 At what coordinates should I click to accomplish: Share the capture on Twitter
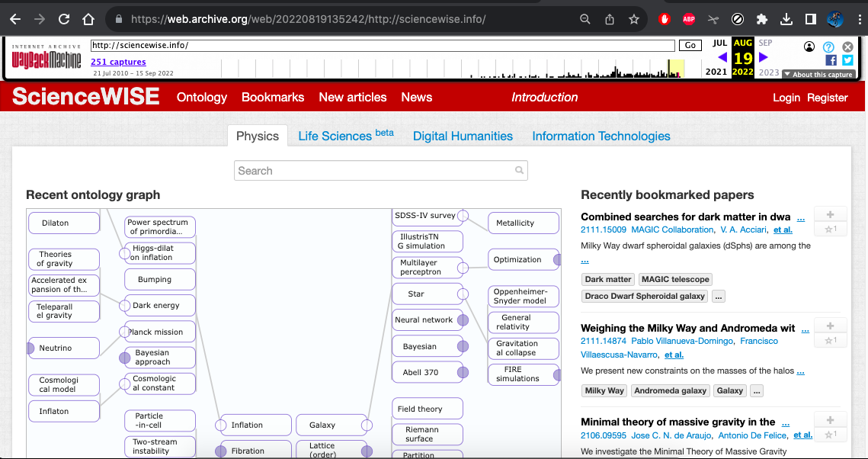click(x=847, y=60)
